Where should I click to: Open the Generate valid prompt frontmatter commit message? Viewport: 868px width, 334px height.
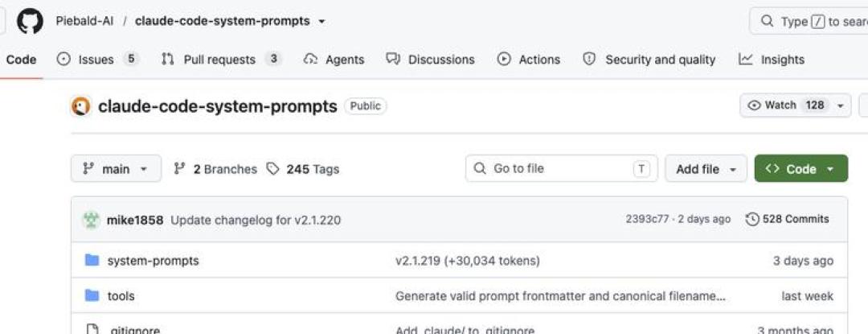click(x=560, y=296)
